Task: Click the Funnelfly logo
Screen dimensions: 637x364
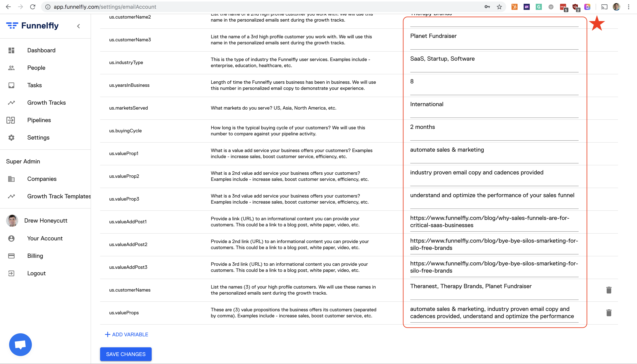Action: (32, 26)
